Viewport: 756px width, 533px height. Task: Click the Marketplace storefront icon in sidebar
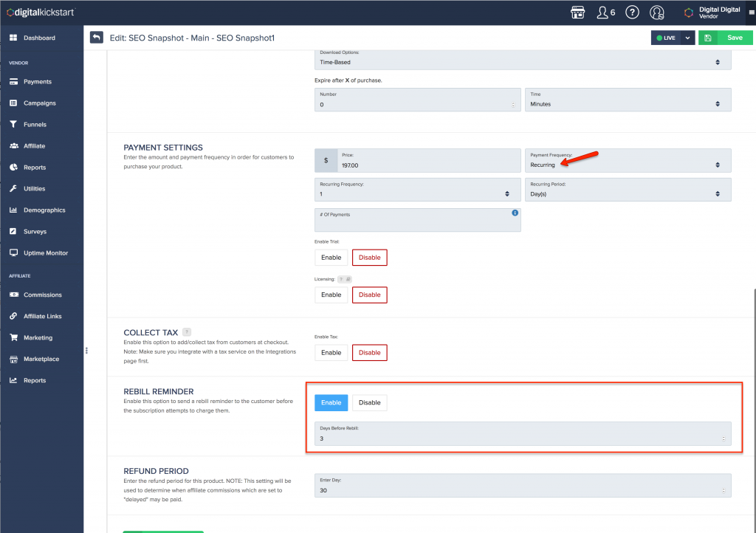pyautogui.click(x=13, y=359)
